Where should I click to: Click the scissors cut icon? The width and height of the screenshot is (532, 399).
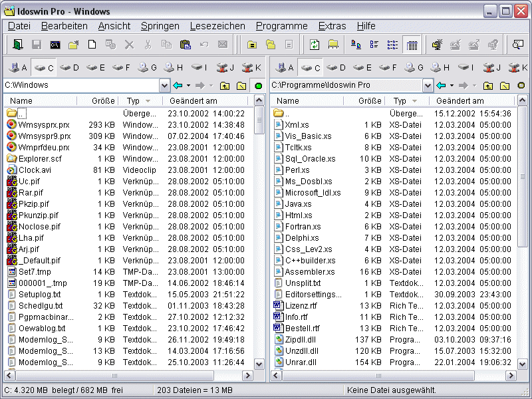click(148, 45)
